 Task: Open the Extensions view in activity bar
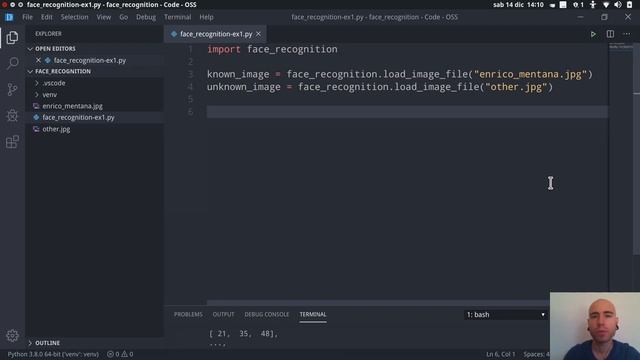[12, 142]
